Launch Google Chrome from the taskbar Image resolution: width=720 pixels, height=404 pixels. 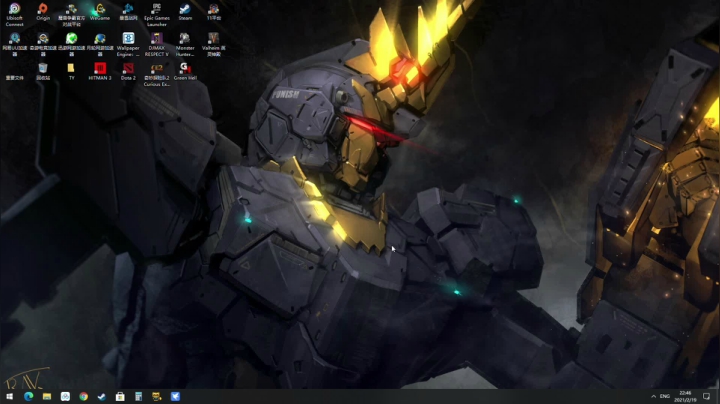point(84,396)
